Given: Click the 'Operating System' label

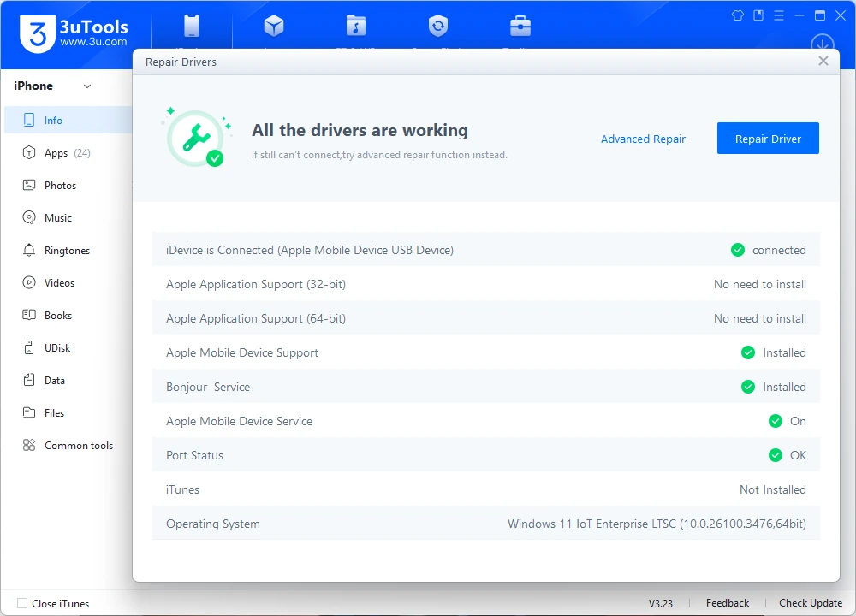Looking at the screenshot, I should pyautogui.click(x=213, y=524).
